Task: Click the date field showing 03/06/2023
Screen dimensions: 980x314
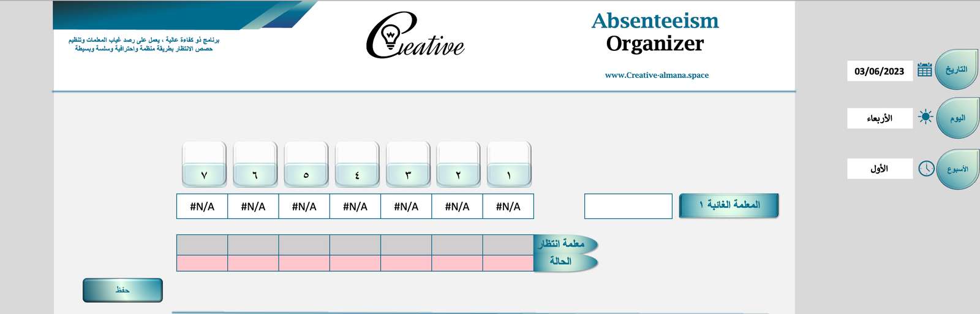Action: tap(880, 71)
